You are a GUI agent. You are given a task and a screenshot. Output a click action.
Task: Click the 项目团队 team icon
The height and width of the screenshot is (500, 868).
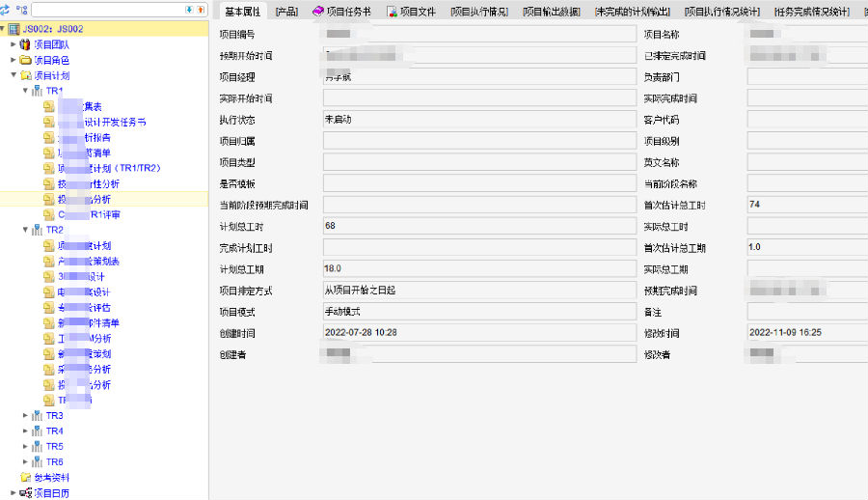25,44
